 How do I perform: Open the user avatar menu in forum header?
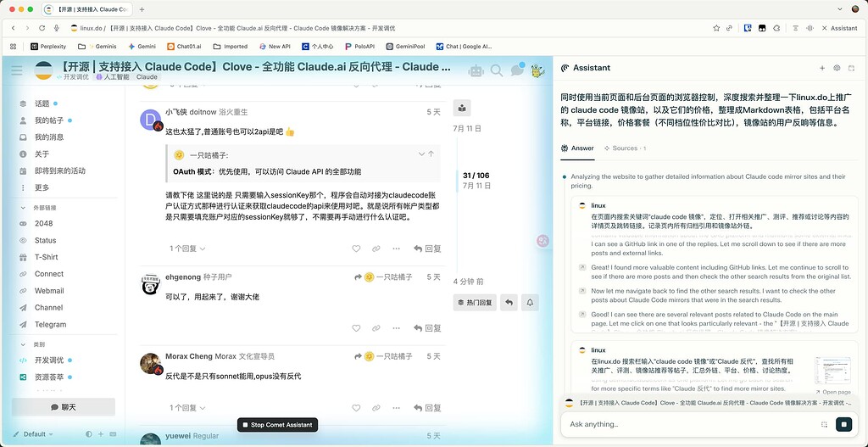[x=537, y=70]
